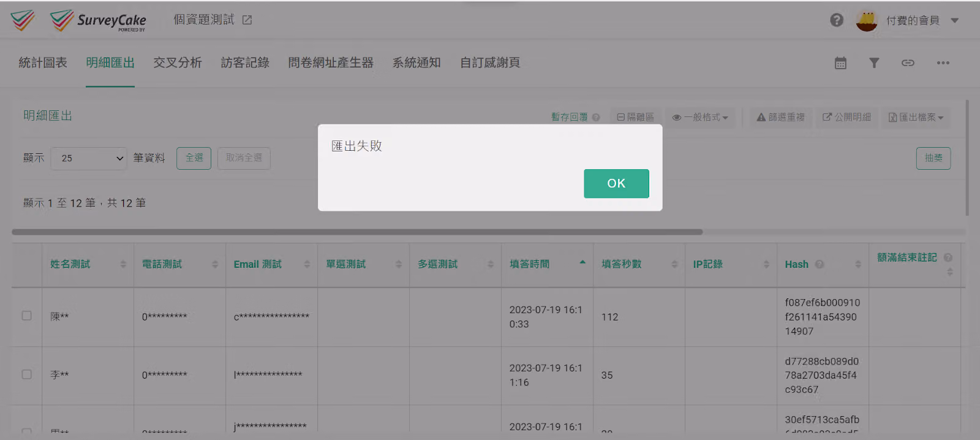Click timestamp 2023-07-19 16:11:16 cell

tap(546, 375)
